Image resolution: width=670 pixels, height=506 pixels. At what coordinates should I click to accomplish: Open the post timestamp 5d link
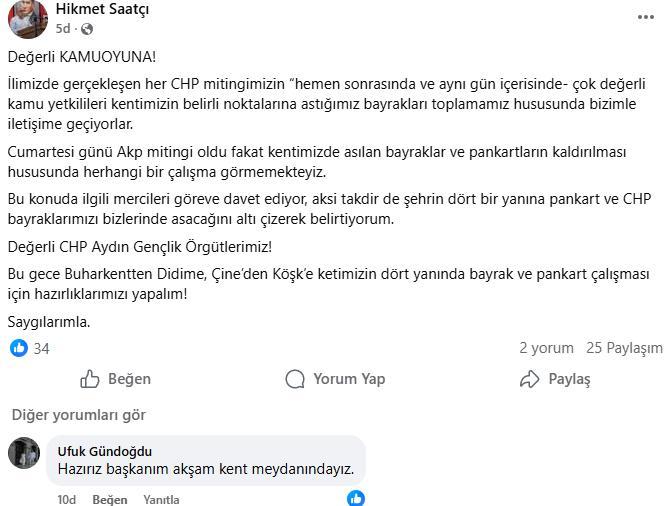click(x=63, y=29)
